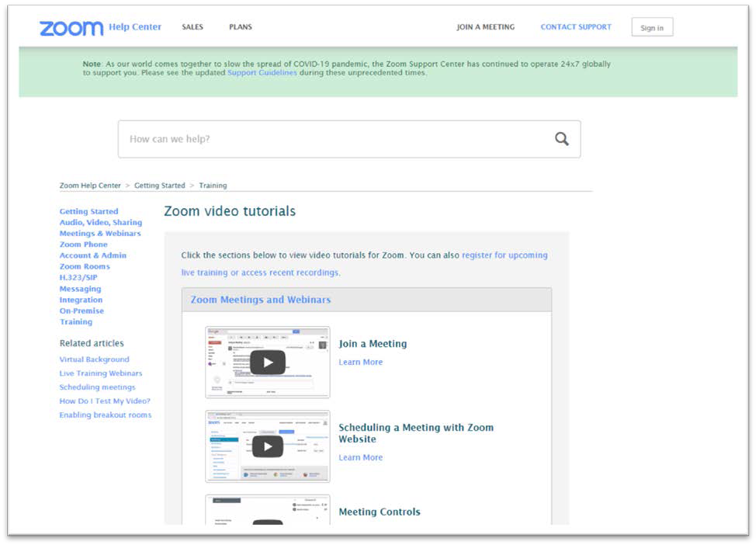This screenshot has height=545, width=756.
Task: Open Live Training Webinars article
Action: 101,373
